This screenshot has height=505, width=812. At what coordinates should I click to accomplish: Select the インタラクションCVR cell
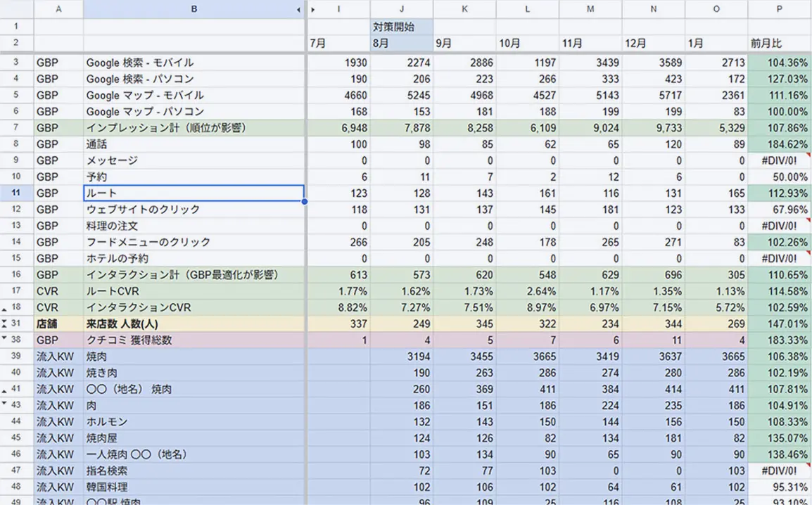tap(194, 307)
